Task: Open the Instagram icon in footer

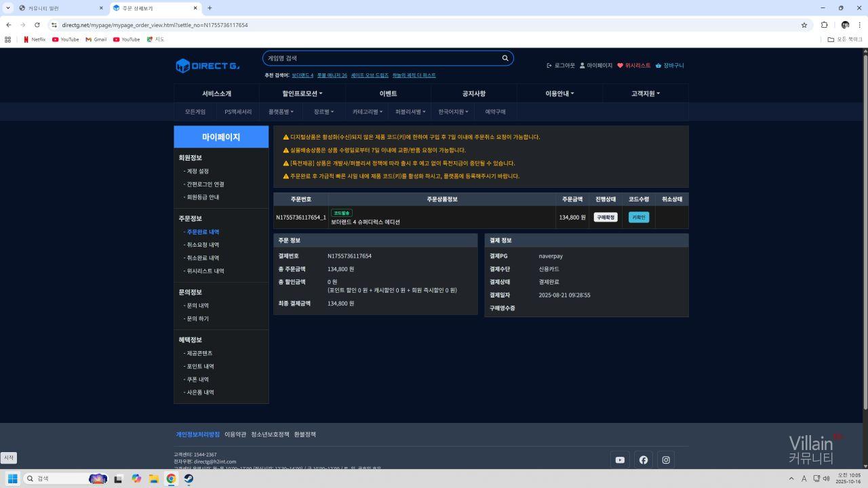Action: pos(666,460)
